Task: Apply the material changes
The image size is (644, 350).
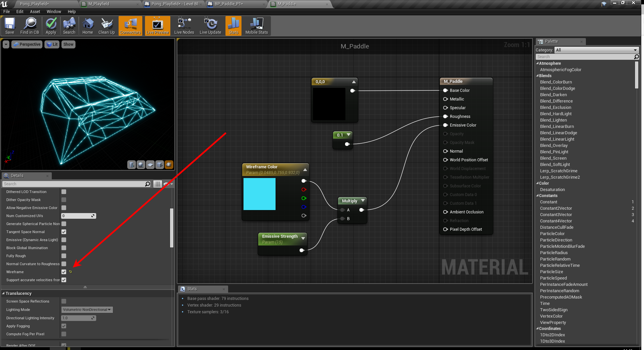Action: point(51,26)
